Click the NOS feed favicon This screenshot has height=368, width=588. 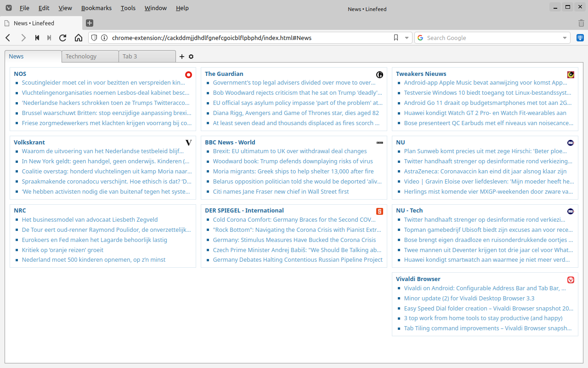coord(188,75)
